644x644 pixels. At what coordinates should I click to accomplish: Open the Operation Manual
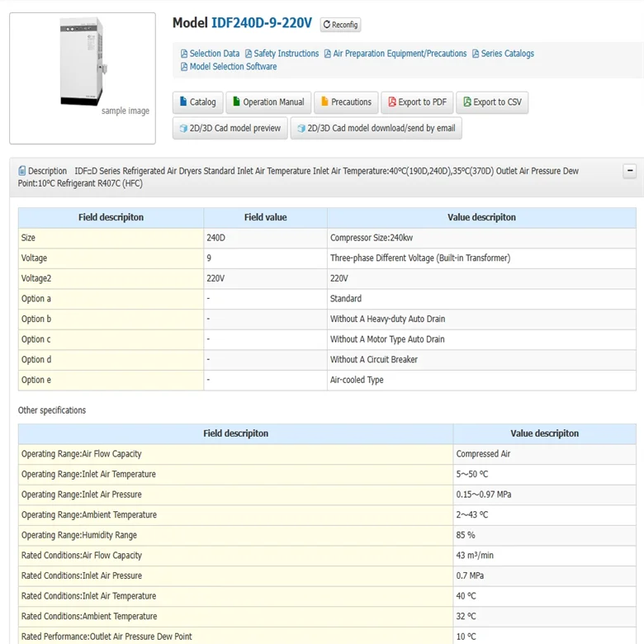(268, 102)
